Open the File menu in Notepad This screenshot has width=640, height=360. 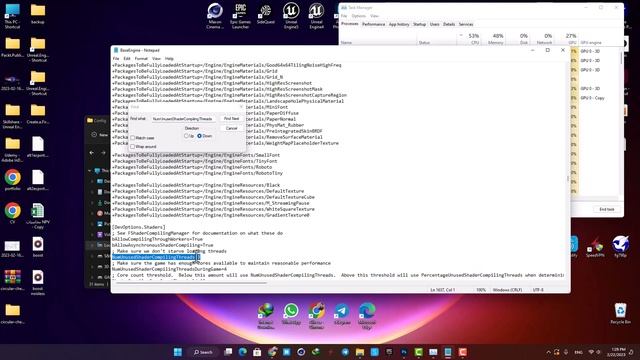(116, 59)
